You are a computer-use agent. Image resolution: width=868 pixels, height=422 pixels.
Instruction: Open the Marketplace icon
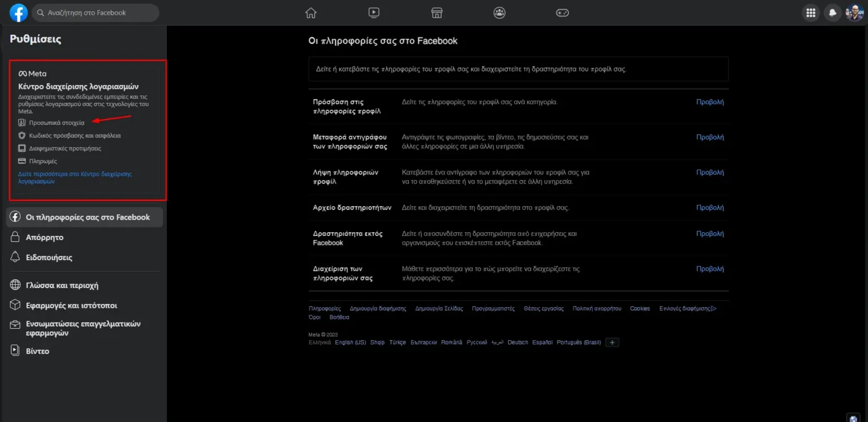[x=436, y=12]
